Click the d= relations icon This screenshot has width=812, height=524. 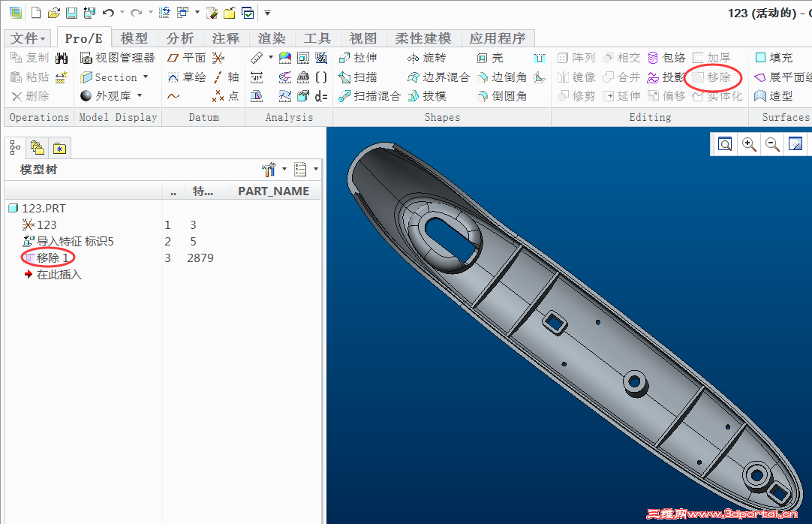[321, 96]
